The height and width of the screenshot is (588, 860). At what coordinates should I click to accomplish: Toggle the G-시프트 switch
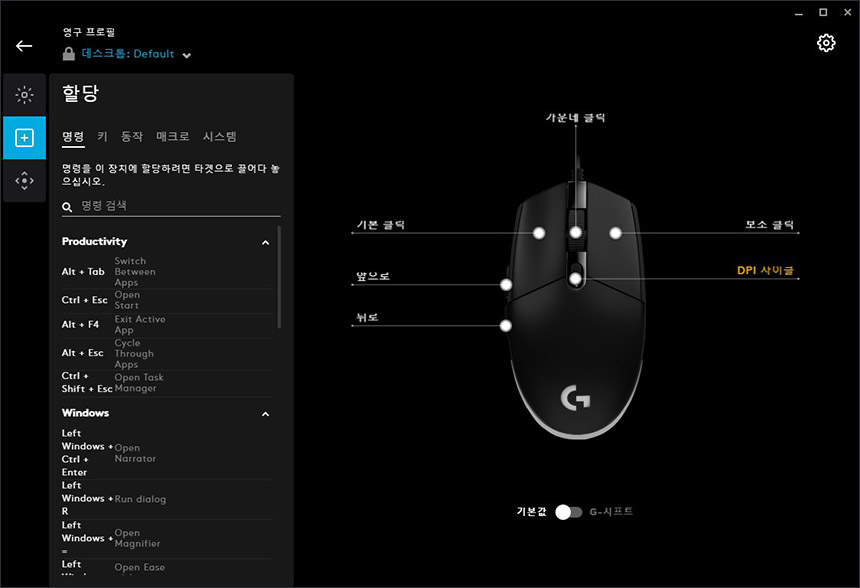[x=569, y=512]
